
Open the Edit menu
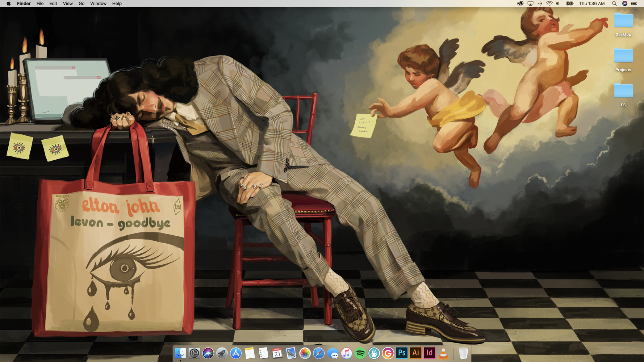53,3
